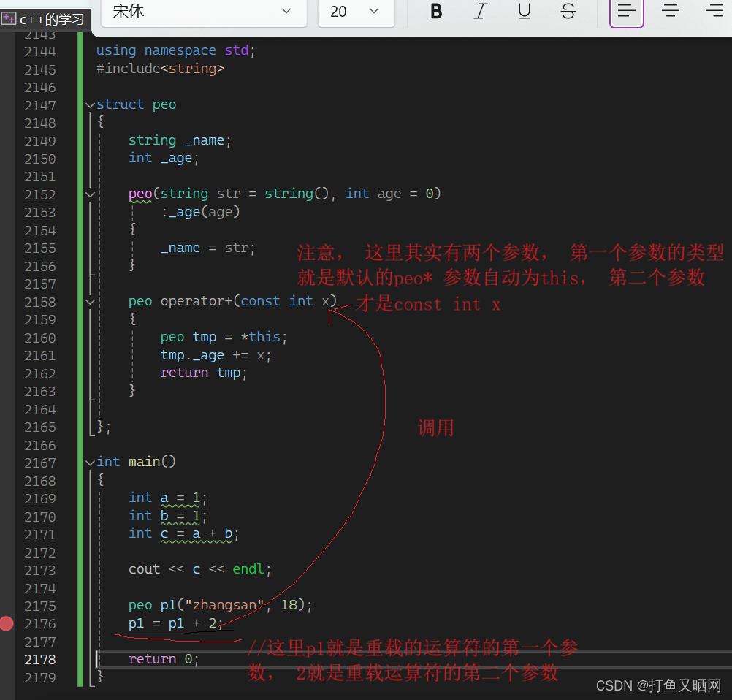
Task: Collapse the peo constructor block at line 2152
Action: coord(90,194)
